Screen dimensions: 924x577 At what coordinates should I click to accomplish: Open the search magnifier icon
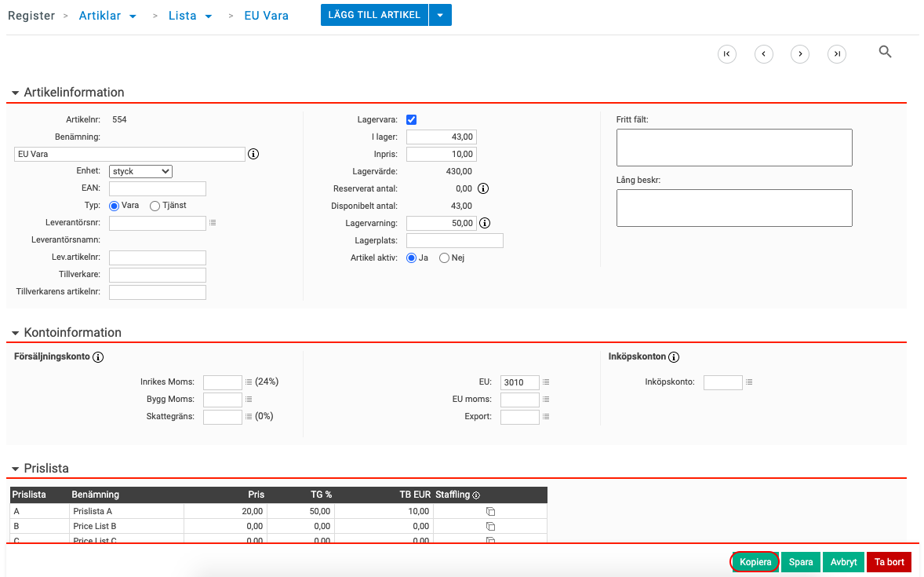885,52
